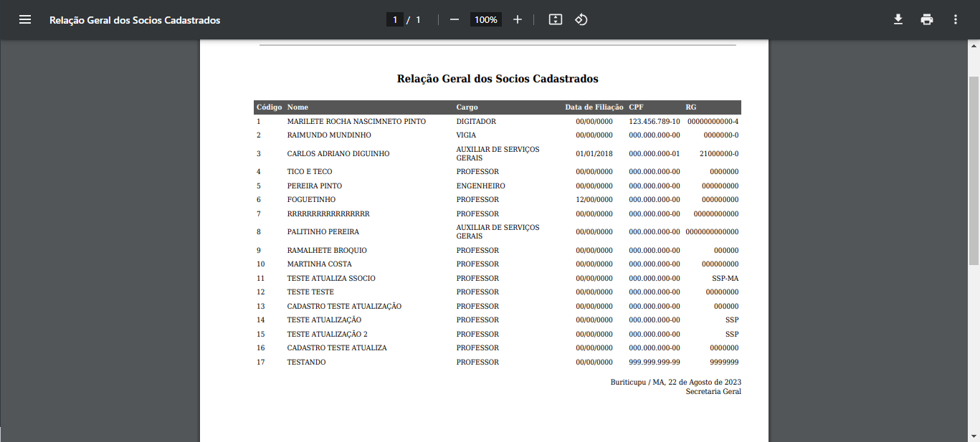Toggle the fit to page icon

555,20
